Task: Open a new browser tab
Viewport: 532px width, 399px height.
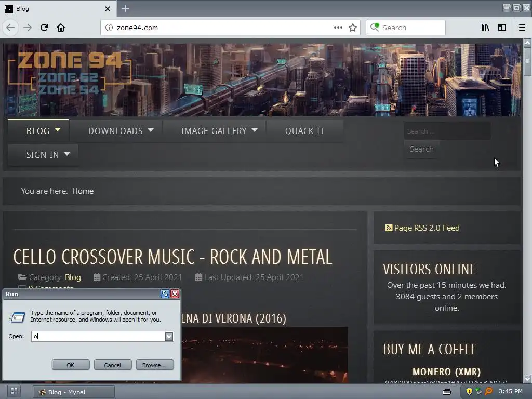Action: 125,8
